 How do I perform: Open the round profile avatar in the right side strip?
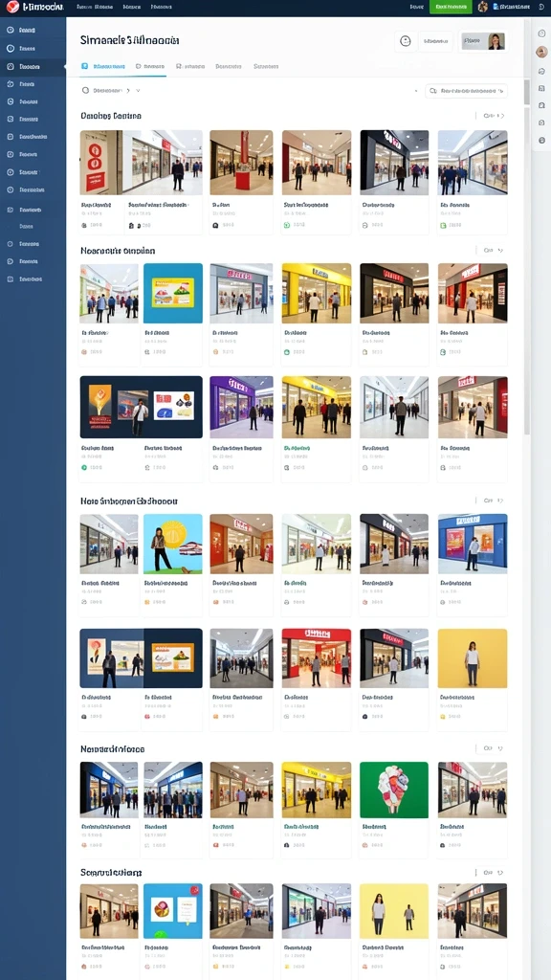541,53
